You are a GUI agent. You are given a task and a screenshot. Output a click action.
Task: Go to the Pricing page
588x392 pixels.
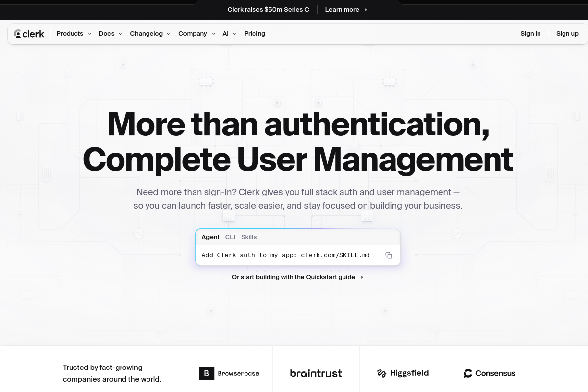[x=255, y=34]
